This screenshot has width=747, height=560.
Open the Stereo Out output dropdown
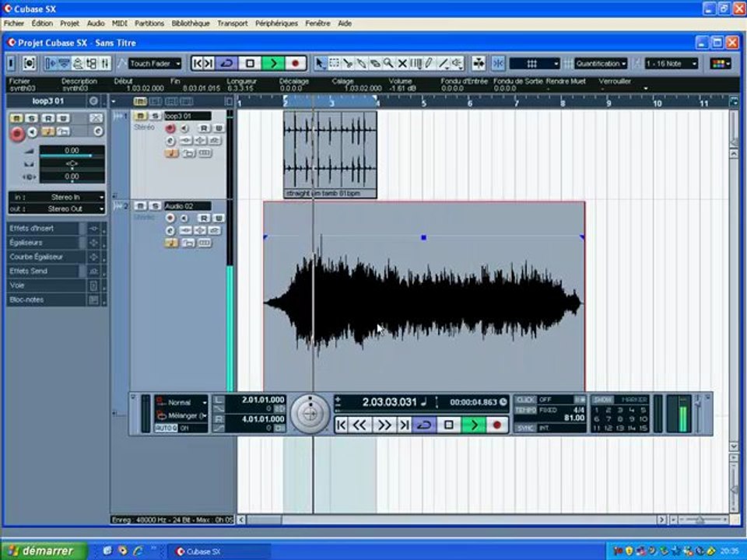[x=57, y=208]
